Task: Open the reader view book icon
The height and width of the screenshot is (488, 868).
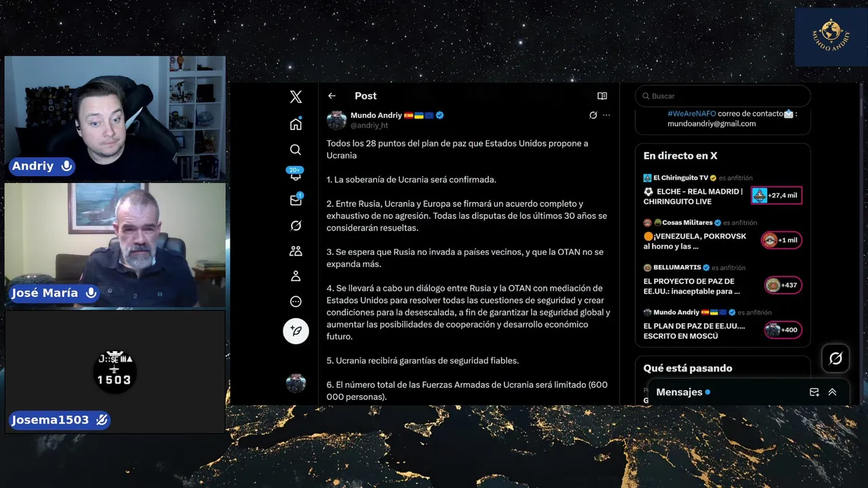Action: (602, 96)
